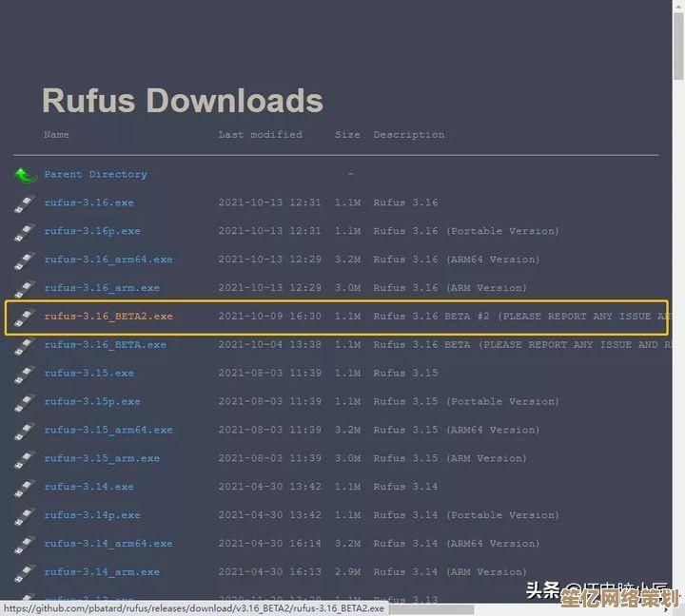
Task: Download the portable rufus-3.16p.exe file
Action: click(91, 231)
